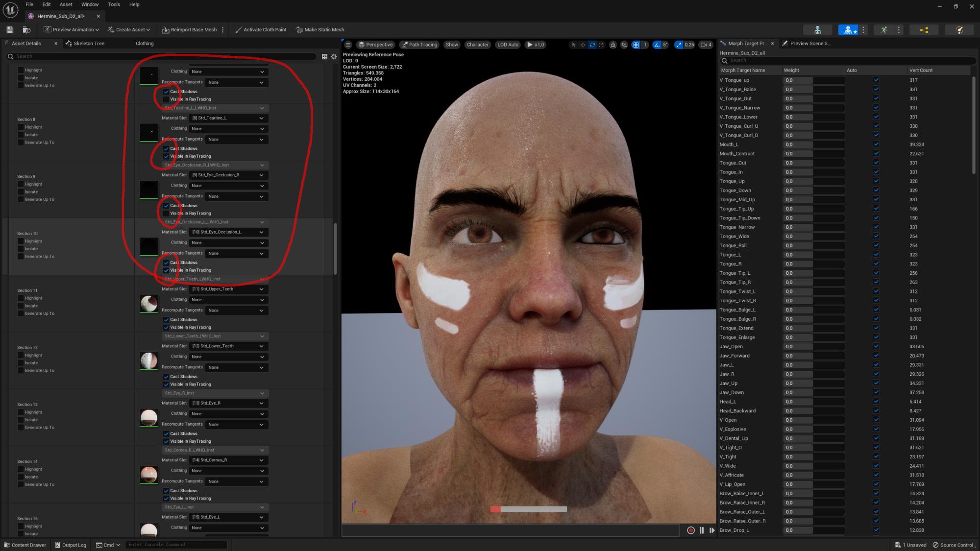
Task: Click Browse to asset in Content Browser icon
Action: coord(27,30)
